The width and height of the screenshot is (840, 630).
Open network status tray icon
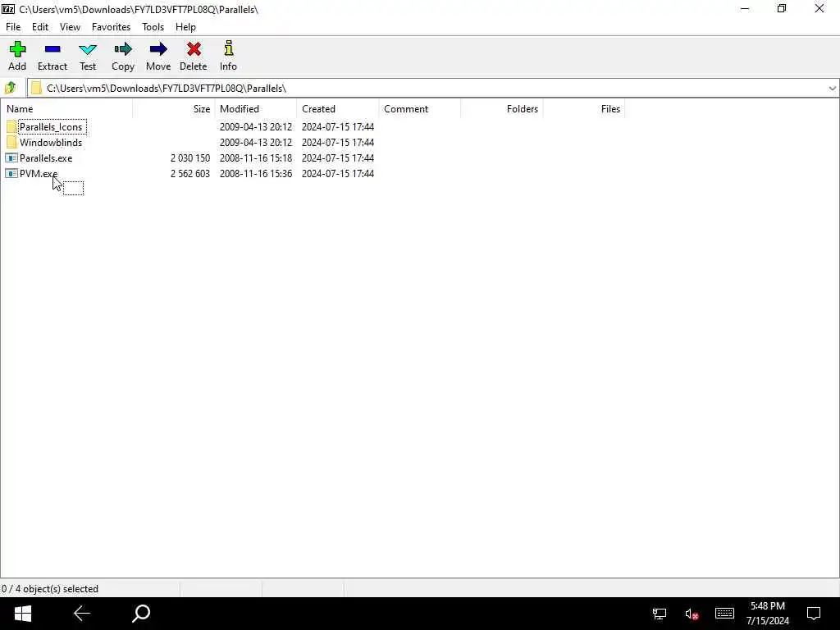(x=660, y=614)
